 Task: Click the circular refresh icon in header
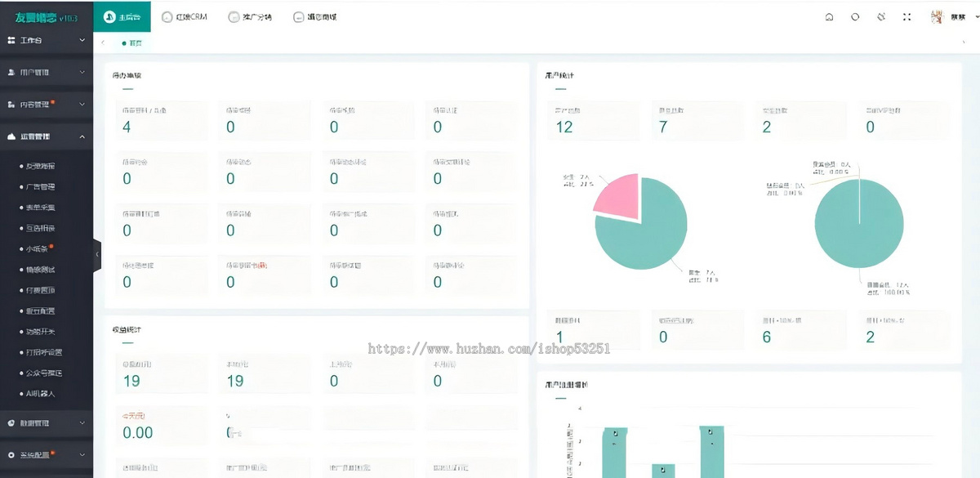(x=855, y=16)
